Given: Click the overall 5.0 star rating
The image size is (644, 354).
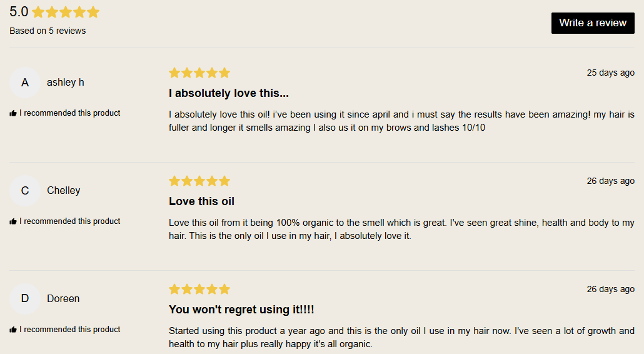Looking at the screenshot, I should [66, 13].
